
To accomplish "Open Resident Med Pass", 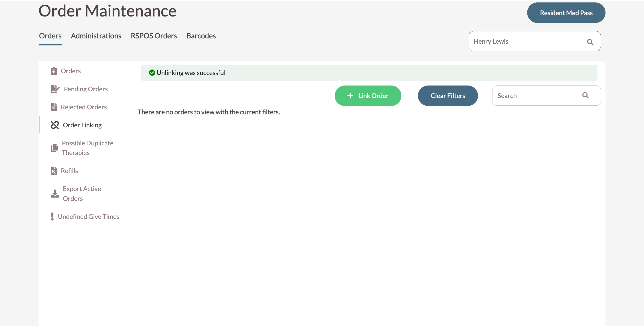I will 566,13.
